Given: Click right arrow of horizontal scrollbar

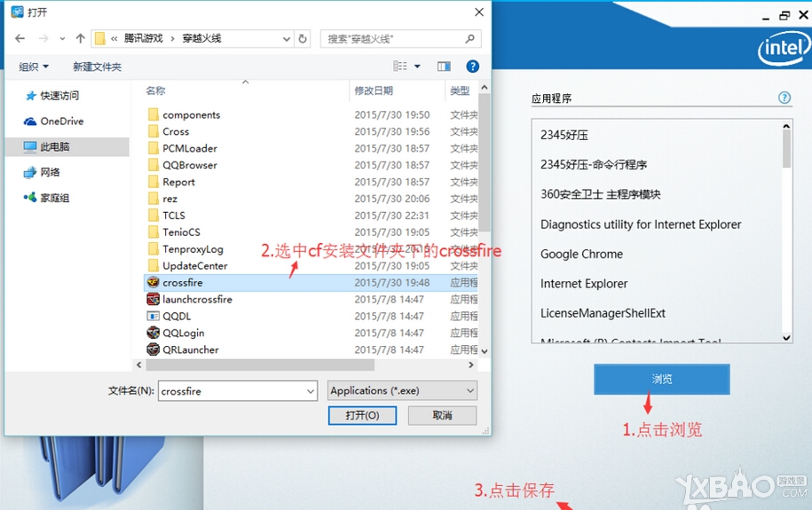Looking at the screenshot, I should pos(470,365).
